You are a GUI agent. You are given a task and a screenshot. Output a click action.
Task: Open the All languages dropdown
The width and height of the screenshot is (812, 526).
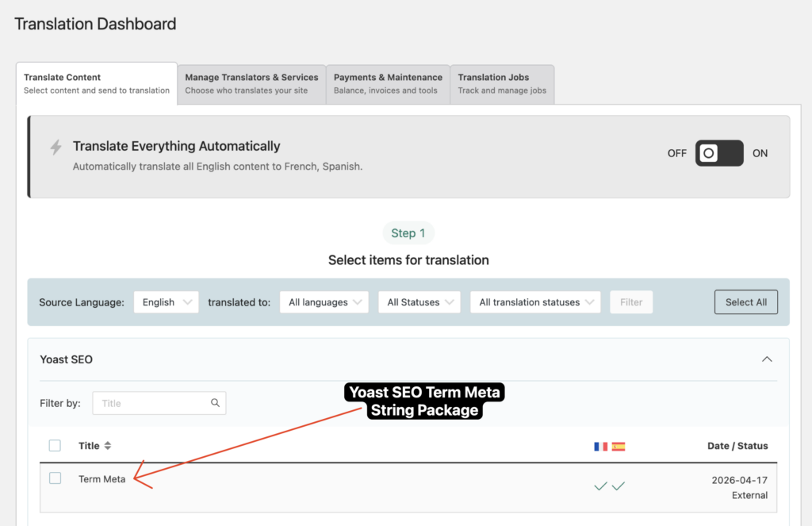pos(324,302)
